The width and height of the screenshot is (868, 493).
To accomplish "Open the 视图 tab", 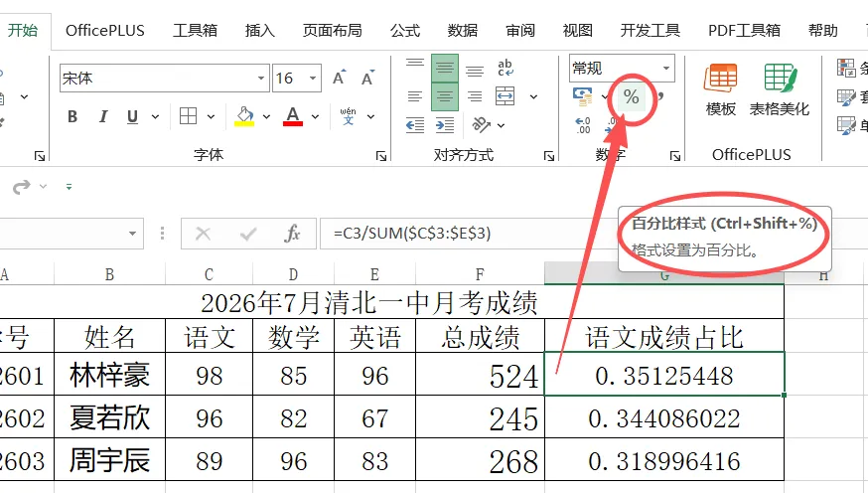I will pyautogui.click(x=578, y=30).
